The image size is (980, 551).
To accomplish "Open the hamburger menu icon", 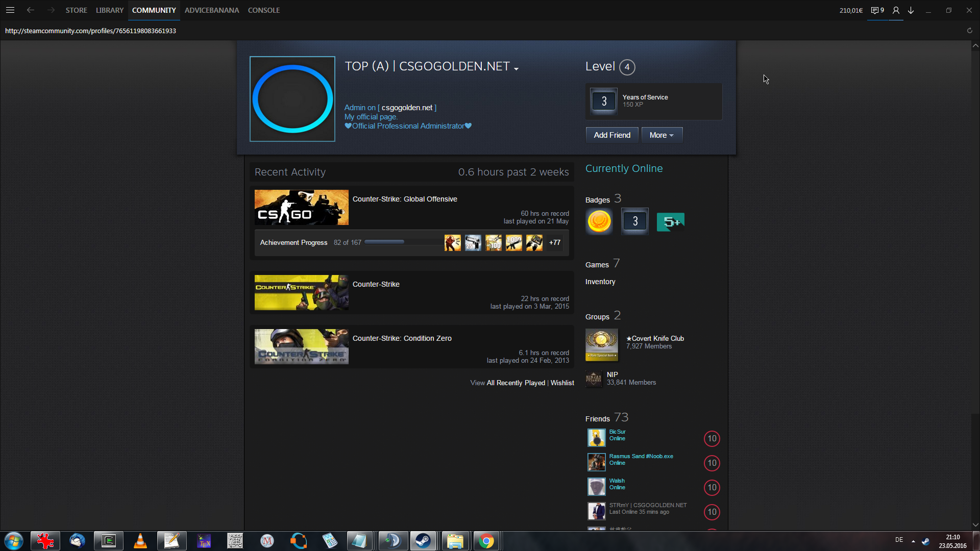I will pos(10,10).
